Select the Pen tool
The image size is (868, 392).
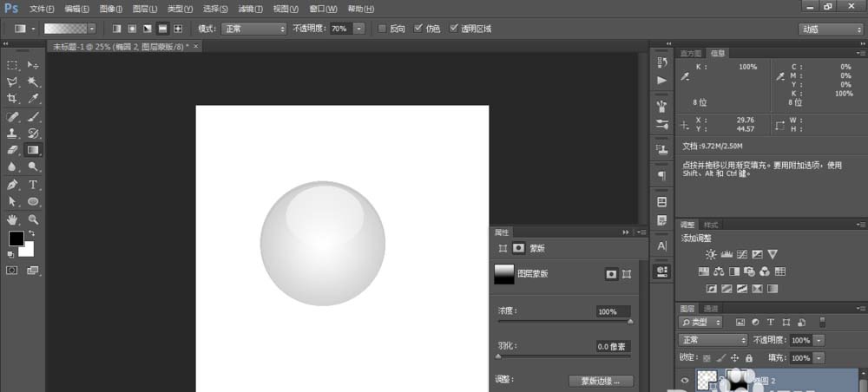13,185
